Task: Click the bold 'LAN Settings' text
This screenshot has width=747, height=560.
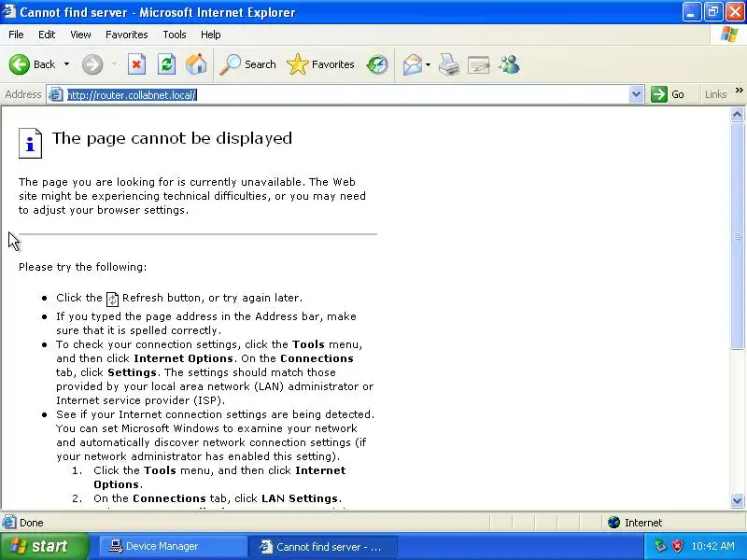Action: click(300, 498)
